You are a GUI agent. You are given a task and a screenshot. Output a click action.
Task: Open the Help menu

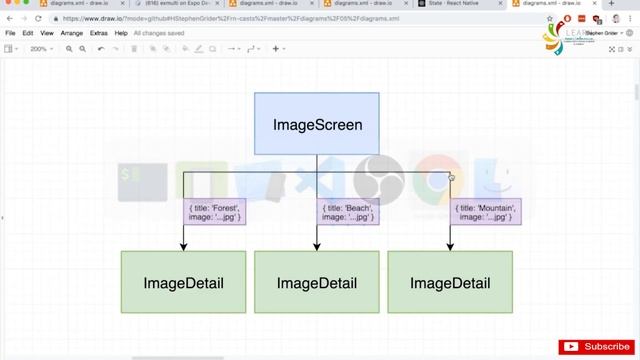pos(121,33)
